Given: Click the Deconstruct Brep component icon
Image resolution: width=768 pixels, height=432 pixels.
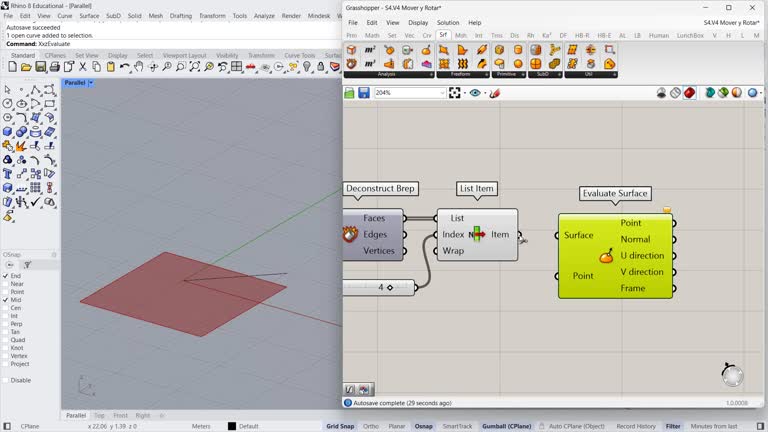Looking at the screenshot, I should pos(350,235).
